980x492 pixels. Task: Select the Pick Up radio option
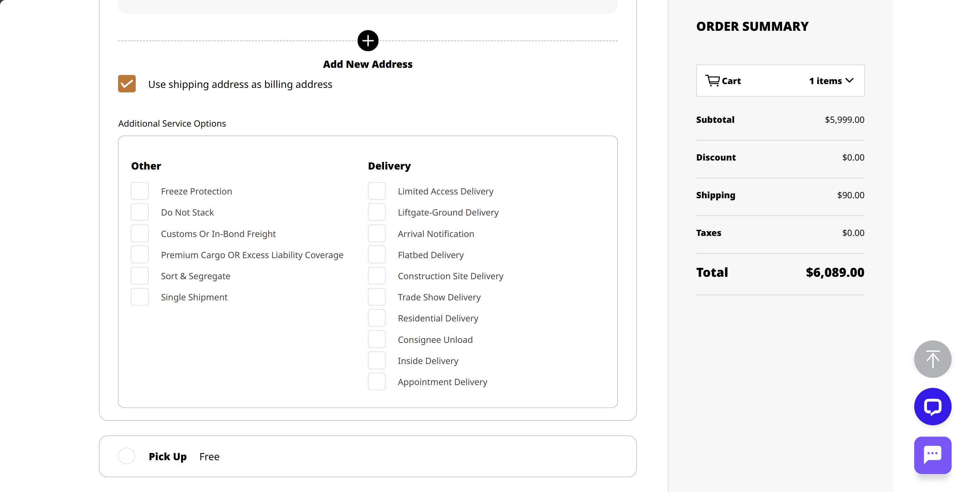(x=127, y=456)
